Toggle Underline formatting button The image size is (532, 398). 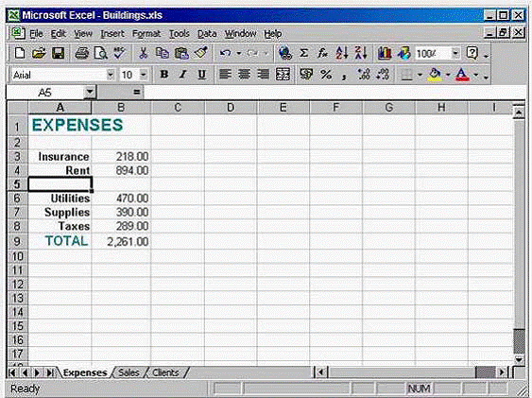(202, 75)
